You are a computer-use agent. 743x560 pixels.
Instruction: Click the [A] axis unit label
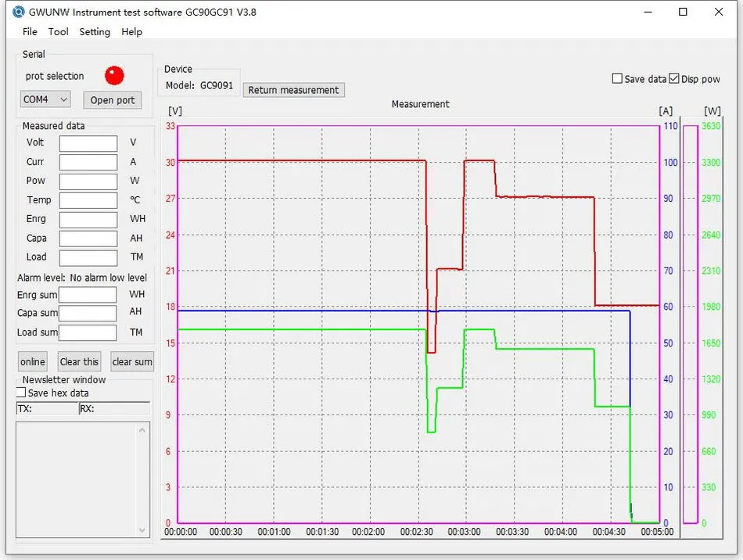pyautogui.click(x=666, y=111)
